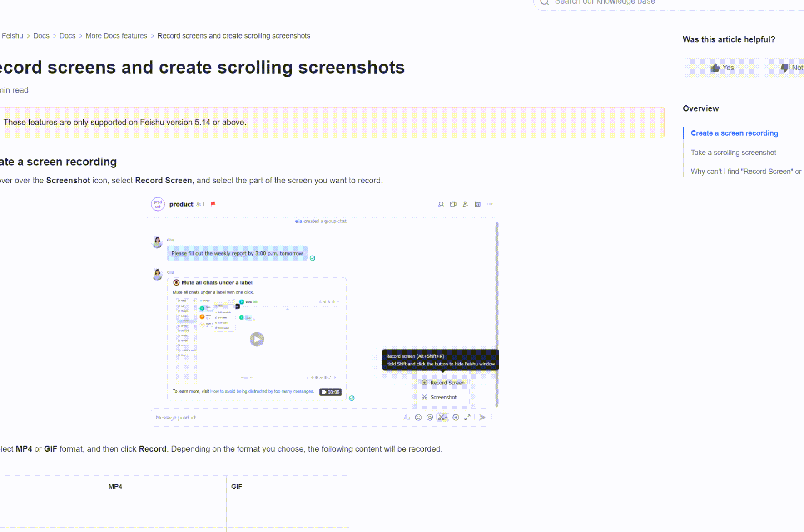Click the @ mention icon

(x=429, y=417)
